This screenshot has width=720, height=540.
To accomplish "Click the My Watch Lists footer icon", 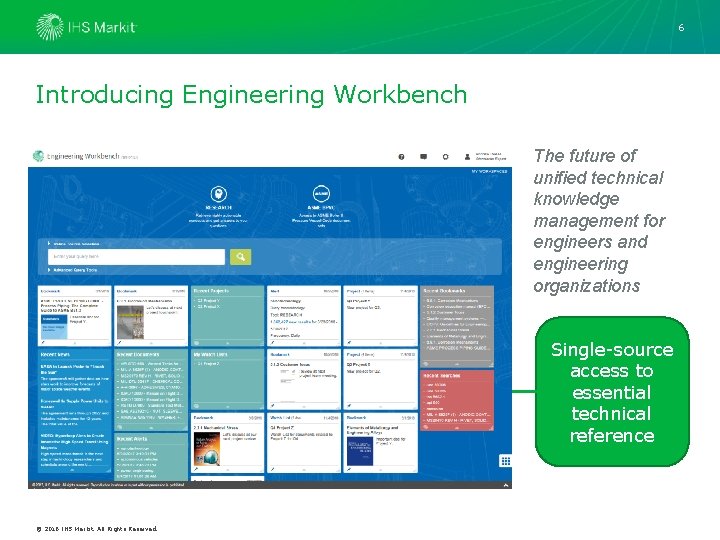I will (197, 406).
